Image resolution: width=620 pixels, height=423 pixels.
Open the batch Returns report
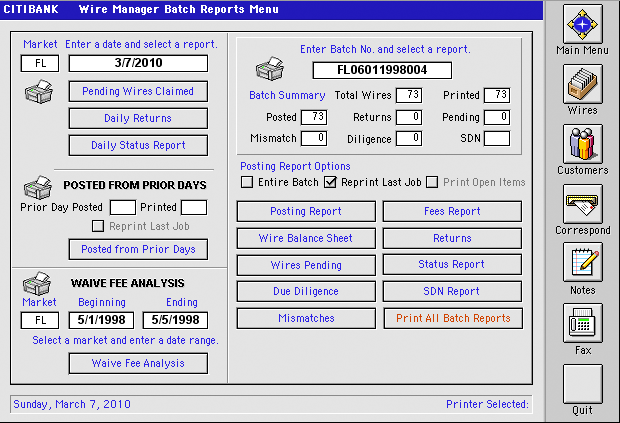[x=452, y=238]
